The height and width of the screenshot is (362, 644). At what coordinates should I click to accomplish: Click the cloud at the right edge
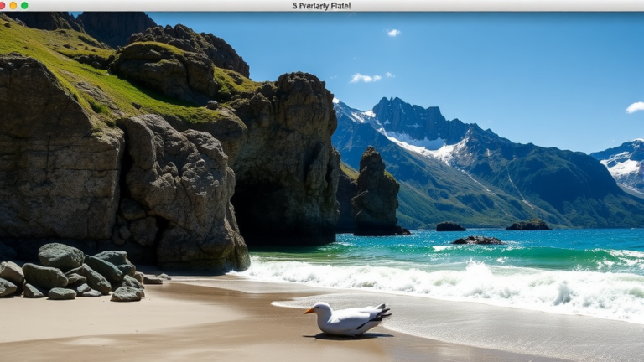[636, 107]
